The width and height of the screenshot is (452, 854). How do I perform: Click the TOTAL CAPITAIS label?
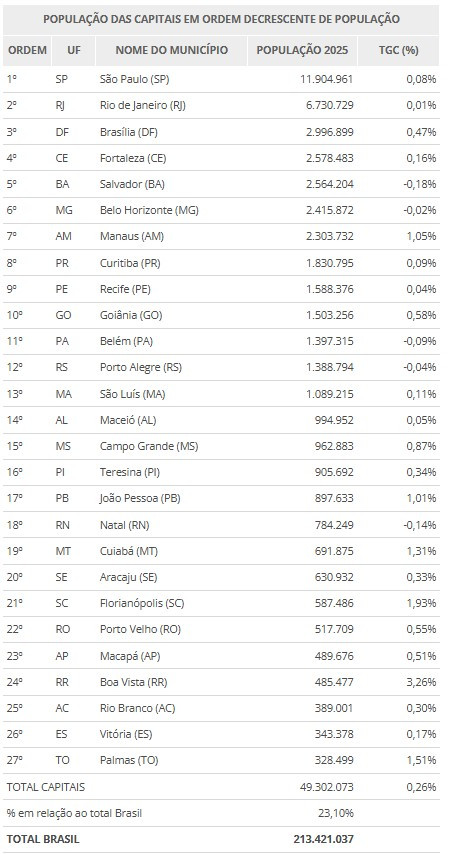click(x=46, y=786)
